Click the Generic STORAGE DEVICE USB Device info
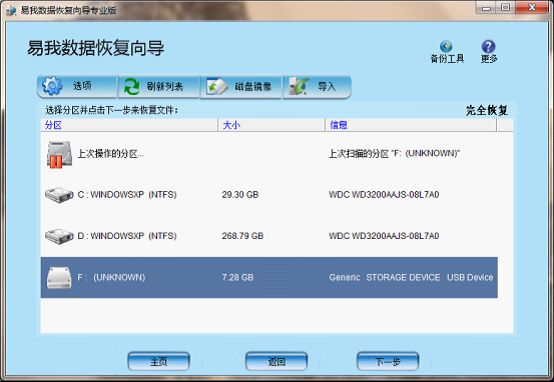The height and width of the screenshot is (382, 554). 411,277
